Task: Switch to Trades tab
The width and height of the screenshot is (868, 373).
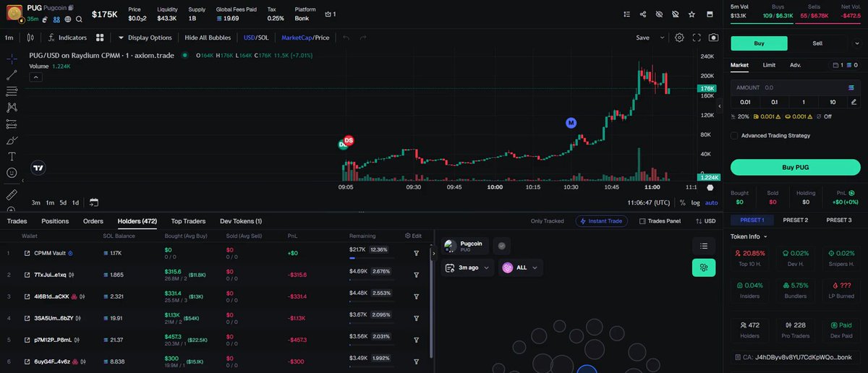Action: click(x=17, y=221)
